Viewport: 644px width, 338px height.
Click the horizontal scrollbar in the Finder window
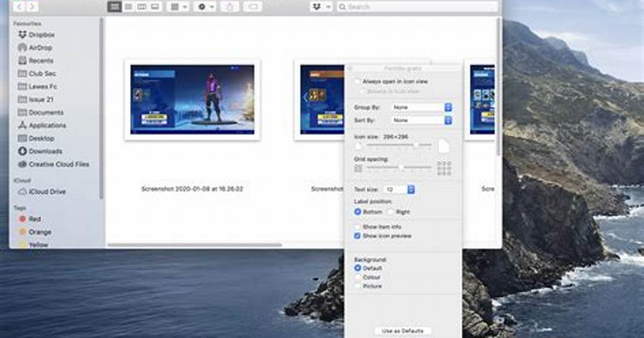click(195, 245)
